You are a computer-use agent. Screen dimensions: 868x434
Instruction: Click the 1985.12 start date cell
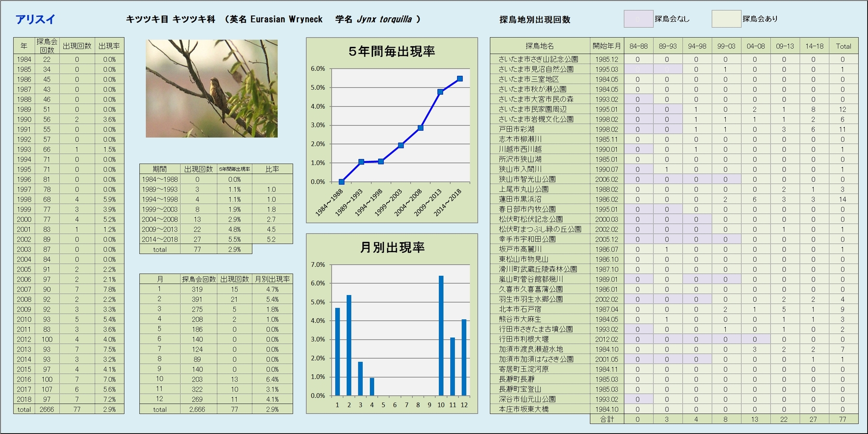point(607,59)
